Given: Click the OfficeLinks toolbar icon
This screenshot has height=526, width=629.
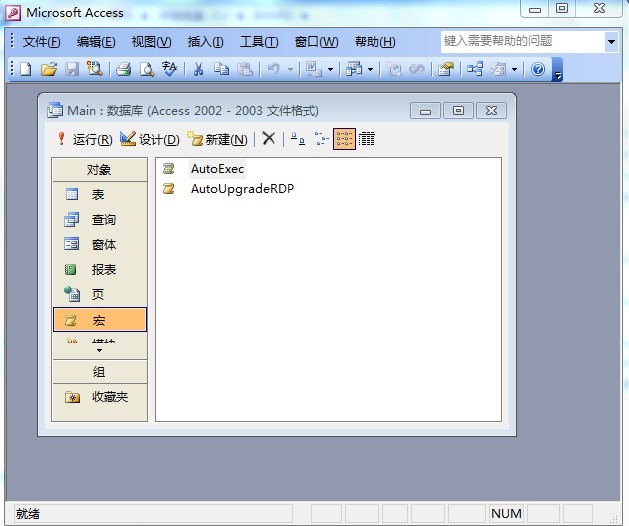Looking at the screenshot, I should [x=313, y=69].
